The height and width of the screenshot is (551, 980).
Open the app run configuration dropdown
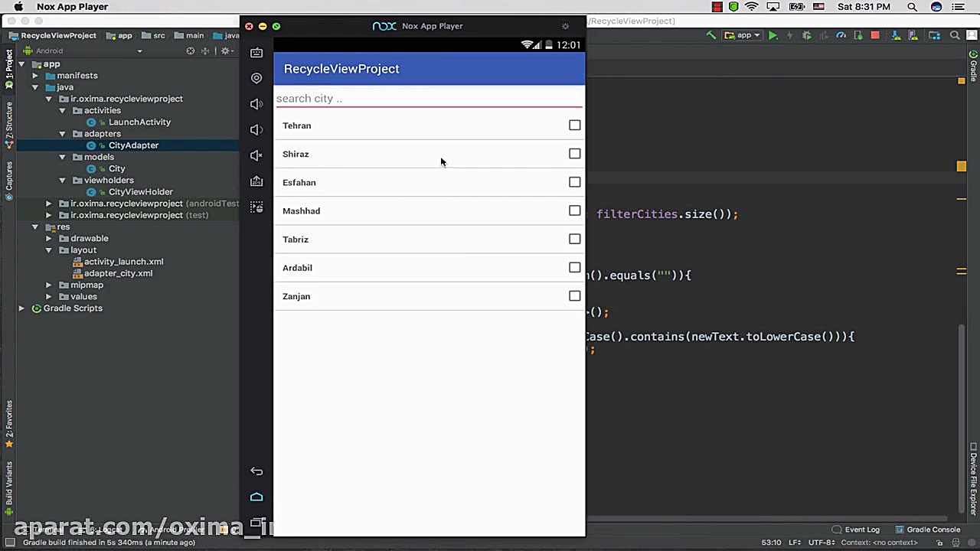tap(743, 35)
